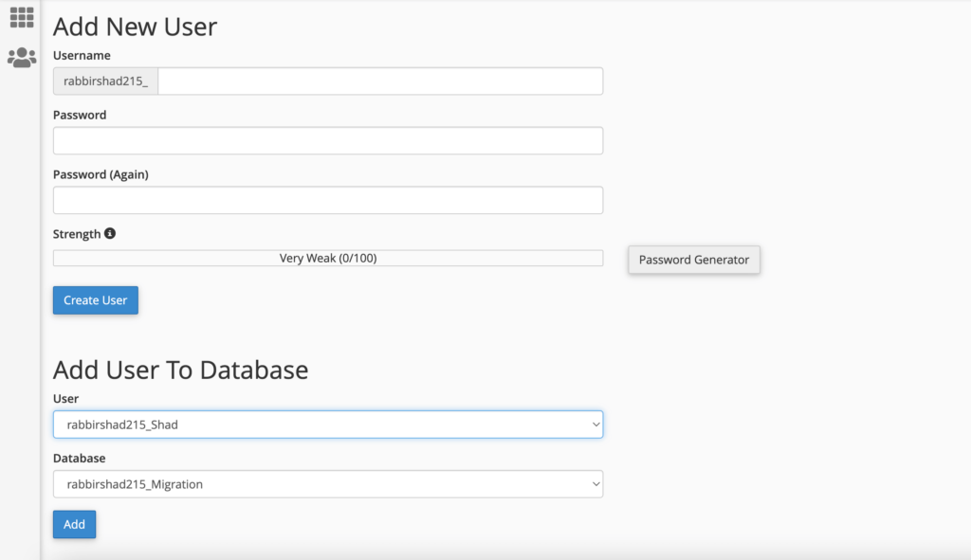Image resolution: width=971 pixels, height=560 pixels.
Task: Click the rabbirshad215_ username prefix
Action: (x=106, y=81)
